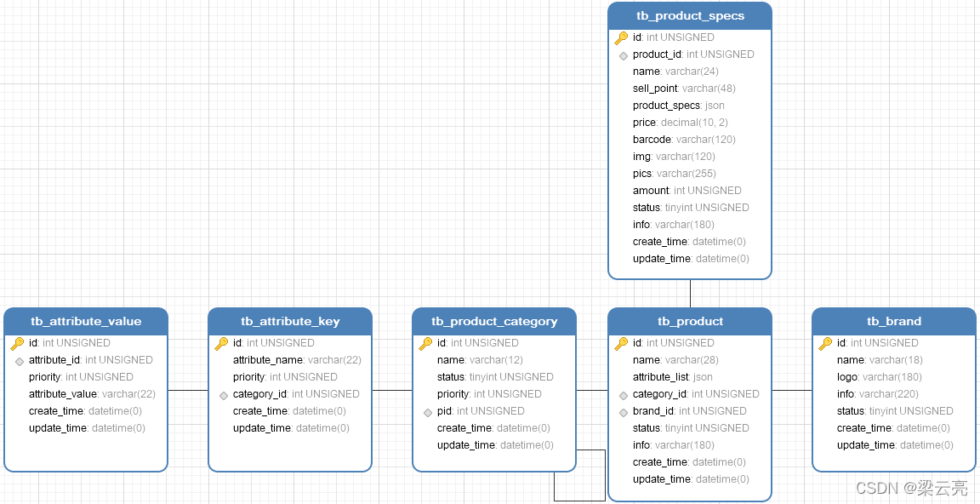Click the info varchar(180) field in tb_product_specs
The image size is (980, 504).
[673, 225]
